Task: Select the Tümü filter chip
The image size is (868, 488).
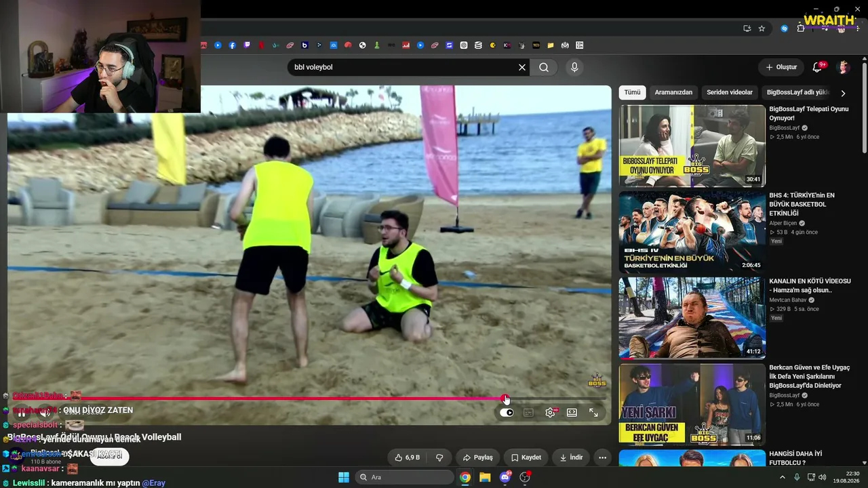Action: click(632, 92)
